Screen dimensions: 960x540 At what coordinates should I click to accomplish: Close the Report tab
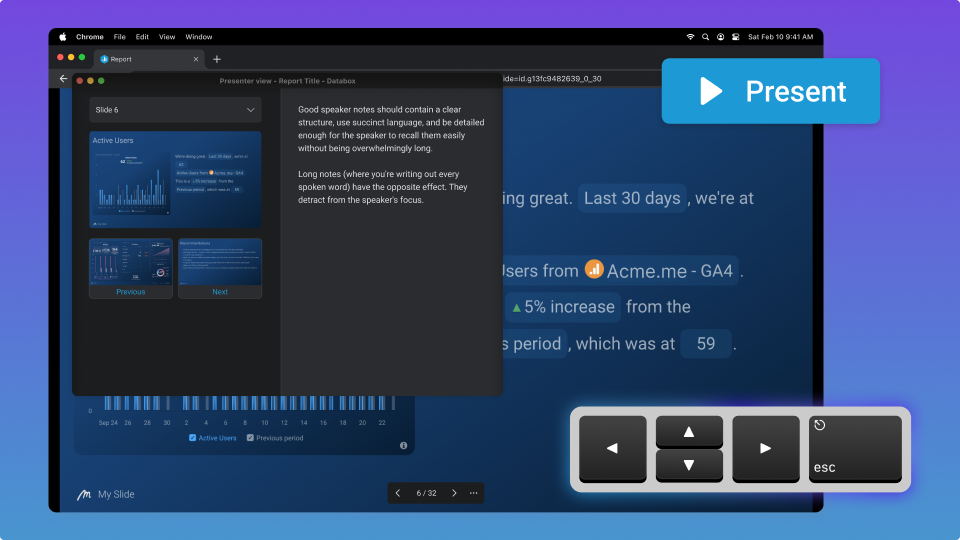196,59
